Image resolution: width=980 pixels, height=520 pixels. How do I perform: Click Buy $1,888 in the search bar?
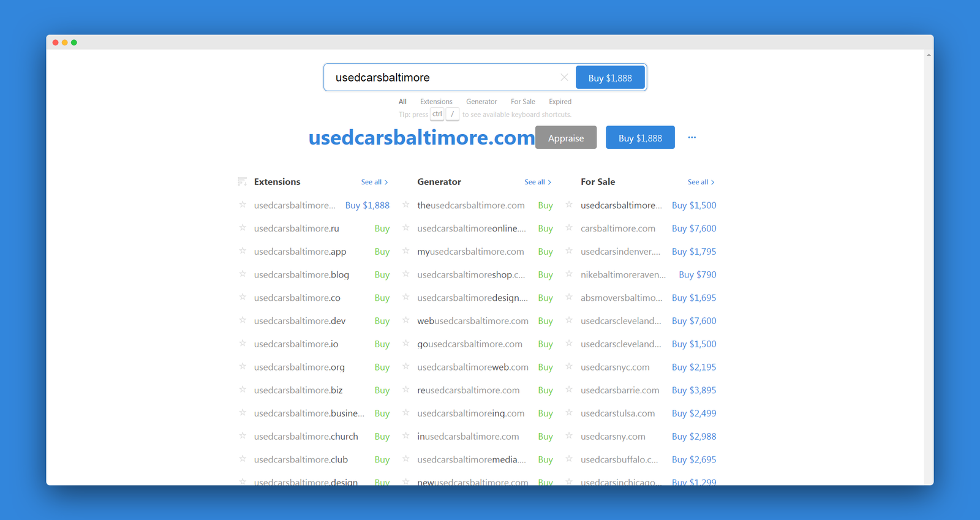click(x=610, y=78)
